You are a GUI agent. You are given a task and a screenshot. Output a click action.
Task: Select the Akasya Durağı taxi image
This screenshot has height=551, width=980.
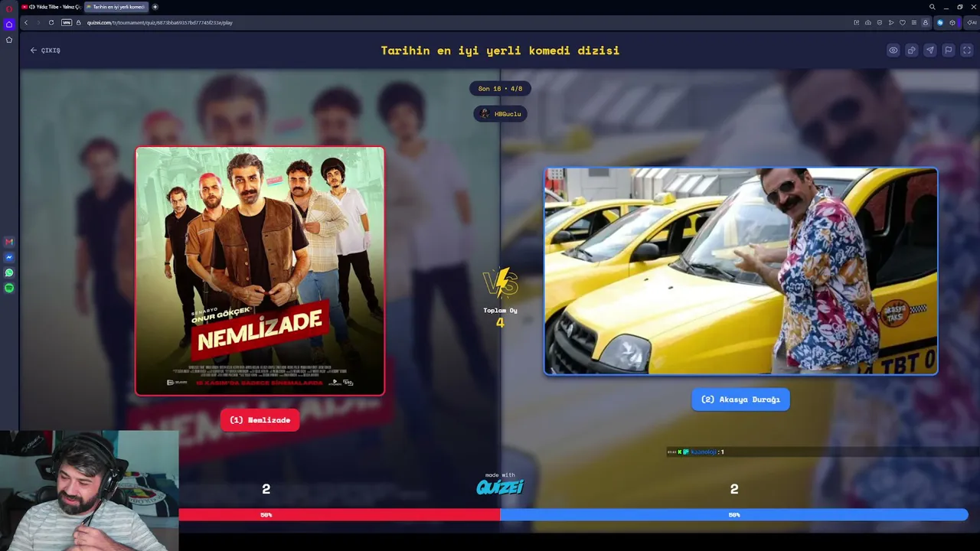tap(740, 271)
